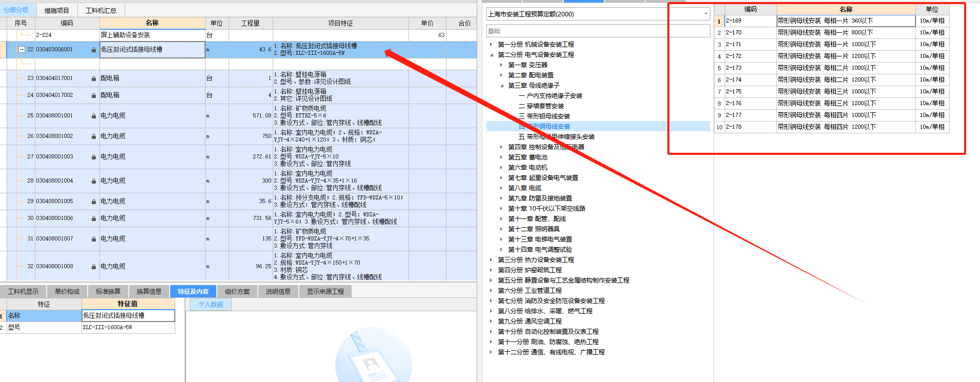Click lock icon on row 030408001006
Screen dimensions: 980x382
click(94, 218)
